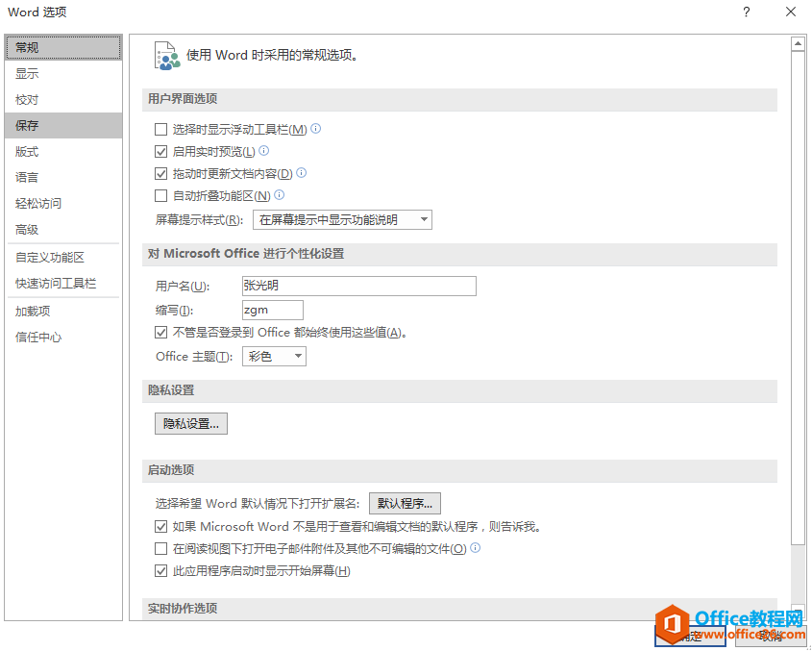The height and width of the screenshot is (651, 812).
Task: Enable 选择时显示浮动工具栏 checkbox
Action: pos(161,129)
